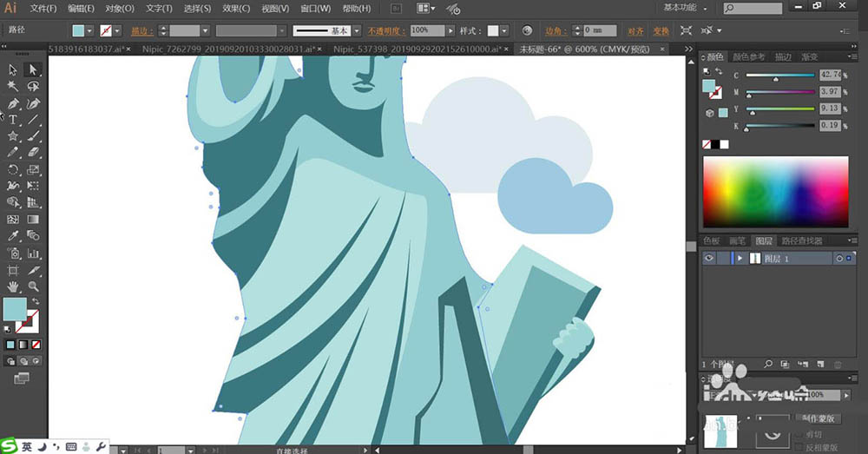Click Recolor Artwork icon in control bar
Image resolution: width=868 pixels, height=454 pixels.
[527, 30]
